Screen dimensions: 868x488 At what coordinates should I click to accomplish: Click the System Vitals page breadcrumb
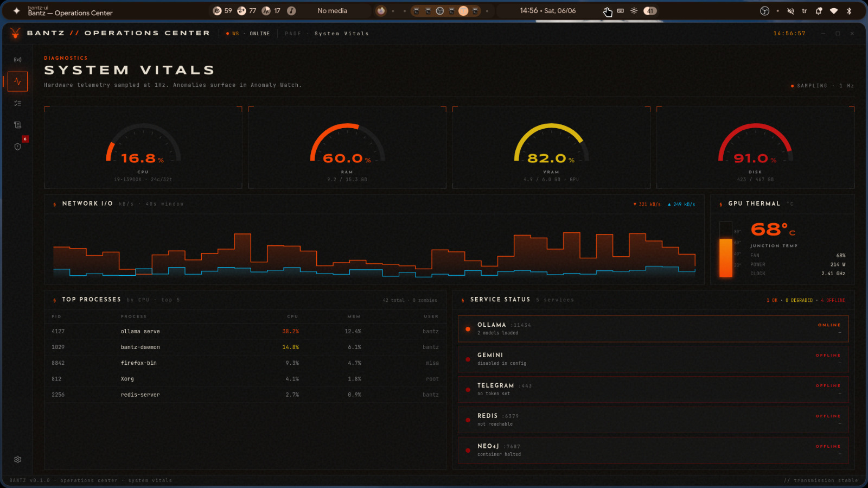(x=341, y=34)
